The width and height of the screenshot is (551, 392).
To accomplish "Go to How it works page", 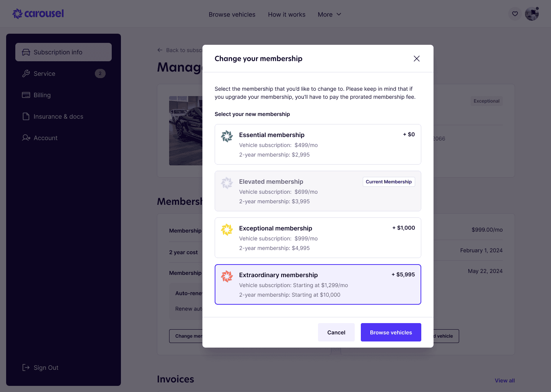I will pos(287,15).
